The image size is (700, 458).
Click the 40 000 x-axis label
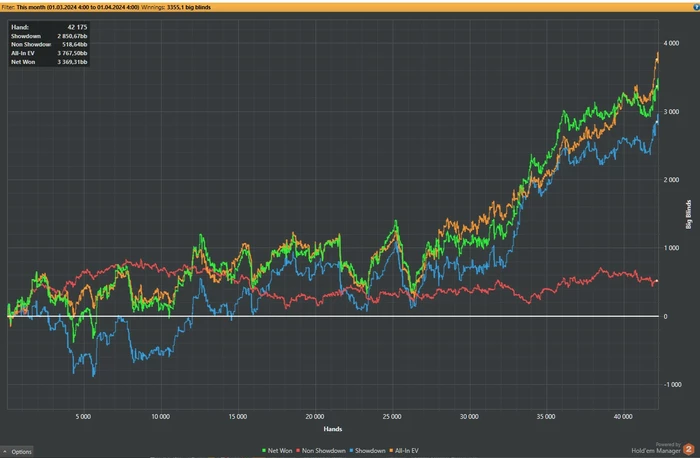click(623, 416)
